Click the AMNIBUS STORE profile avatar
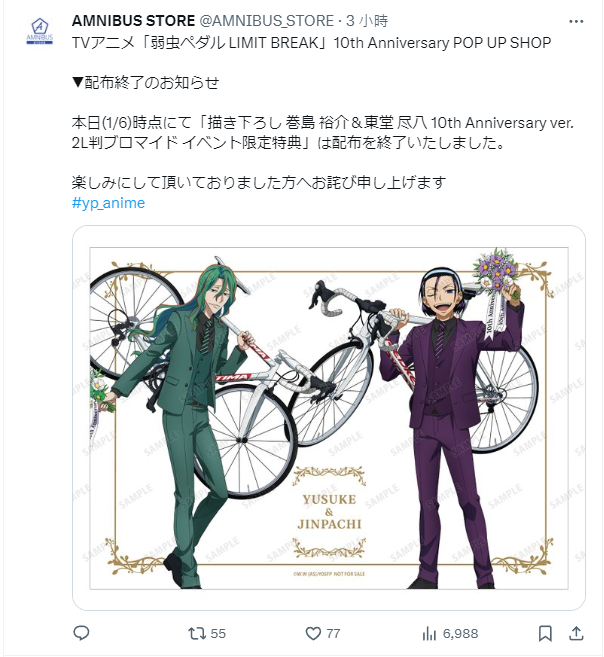The image size is (604, 657). 40,31
